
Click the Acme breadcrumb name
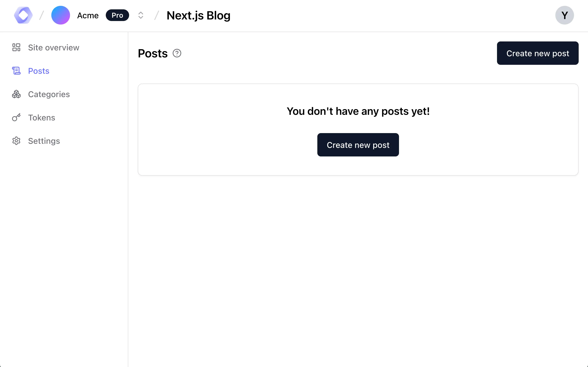(88, 15)
